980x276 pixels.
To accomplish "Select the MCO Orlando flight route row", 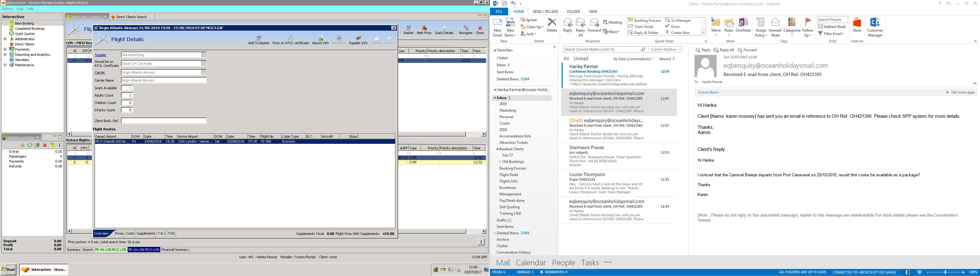I will coord(245,141).
